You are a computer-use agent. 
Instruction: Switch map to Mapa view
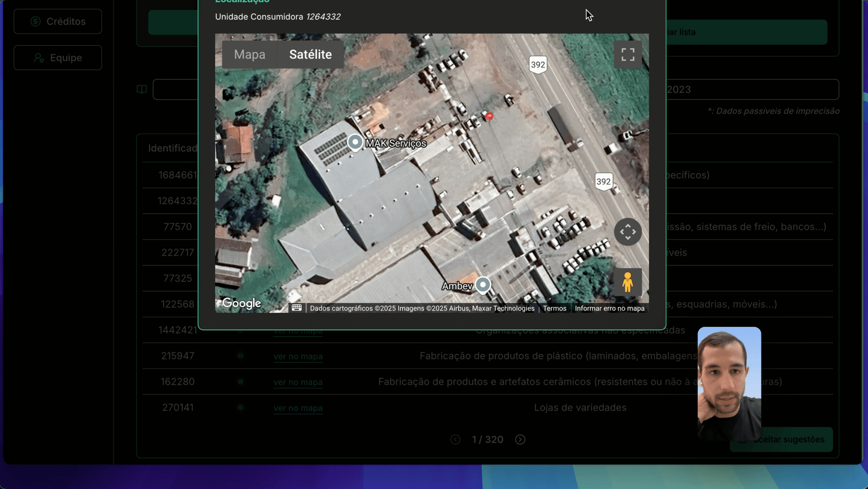coord(249,54)
